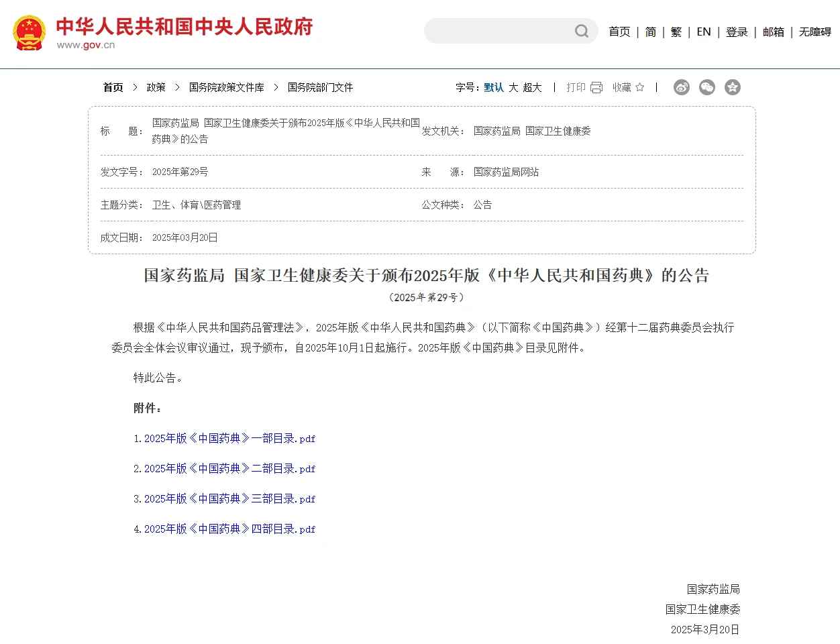This screenshot has height=644, width=840.
Task: Go to 首页 in the breadcrumb
Action: [113, 87]
